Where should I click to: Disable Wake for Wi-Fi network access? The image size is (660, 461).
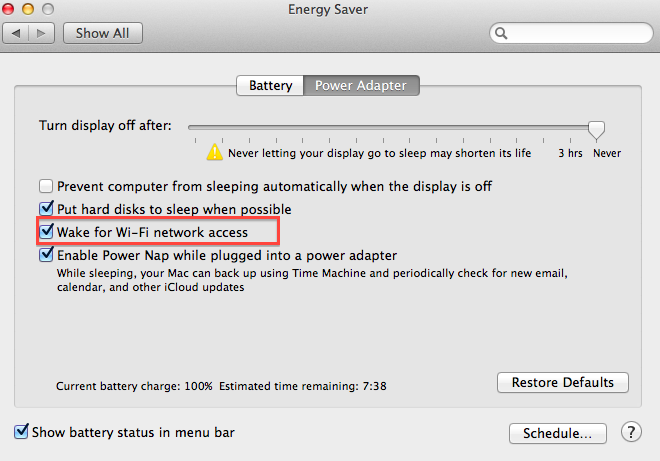click(x=46, y=231)
